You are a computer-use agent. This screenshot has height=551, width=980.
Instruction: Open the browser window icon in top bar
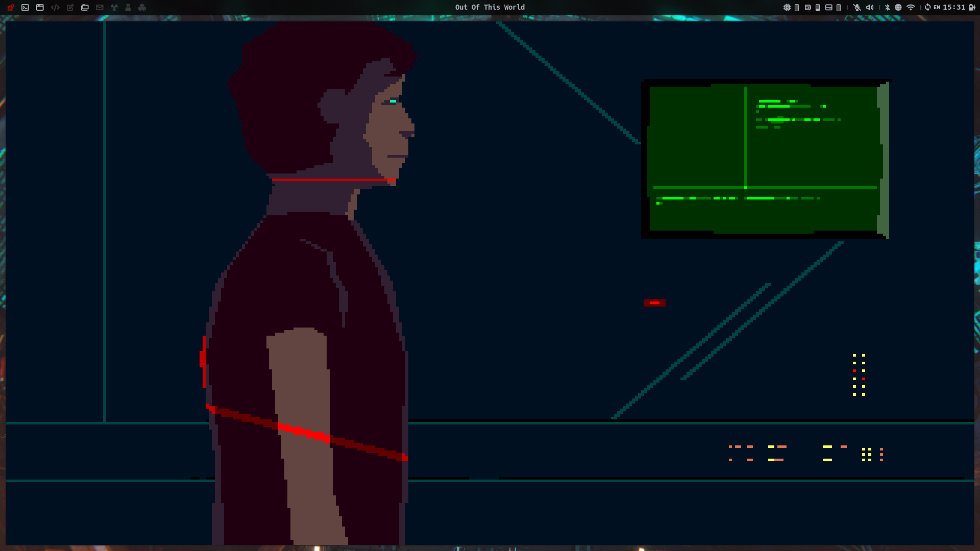40,7
